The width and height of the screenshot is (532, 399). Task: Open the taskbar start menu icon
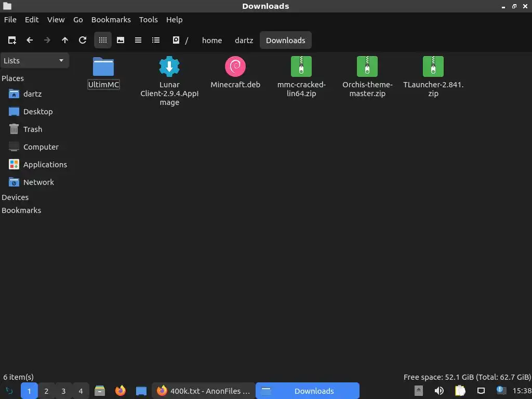(x=9, y=391)
